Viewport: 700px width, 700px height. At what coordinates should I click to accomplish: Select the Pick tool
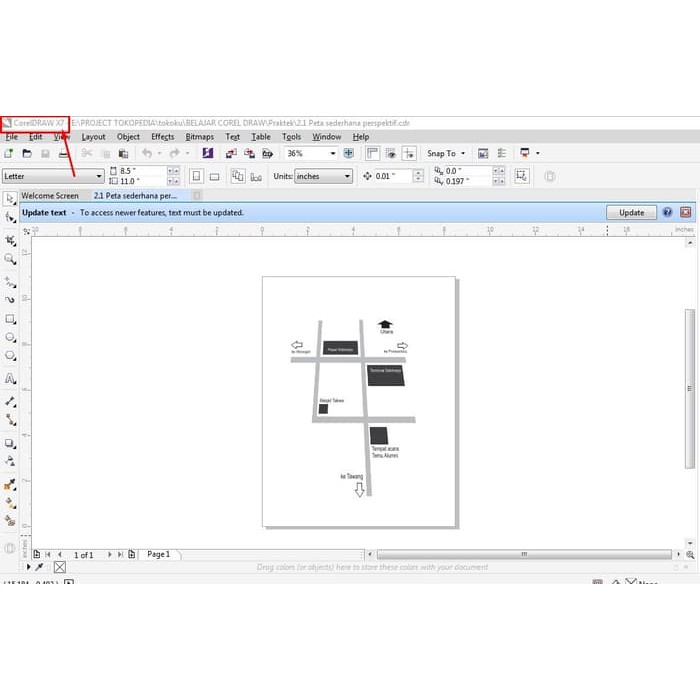[10, 199]
